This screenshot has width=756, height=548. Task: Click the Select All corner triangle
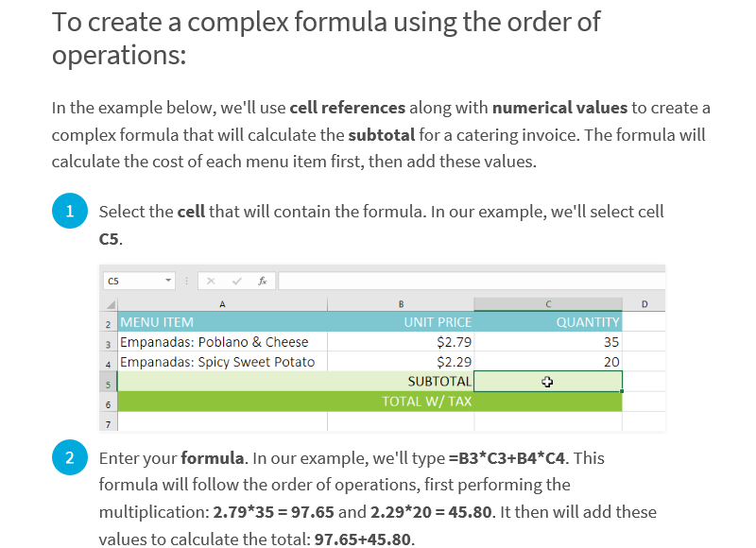tap(111, 304)
